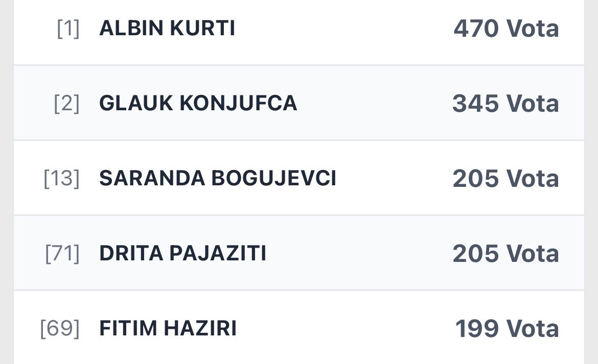This screenshot has width=598, height=364.
Task: Click candidate number [13] label
Action: click(x=61, y=179)
